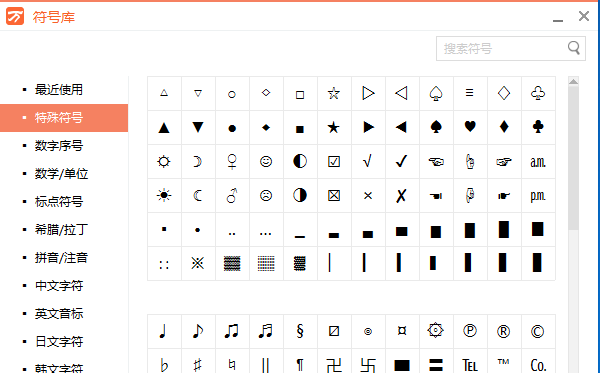The image size is (600, 373).
Task: Insert the solid black star symbol
Action: coord(334,127)
